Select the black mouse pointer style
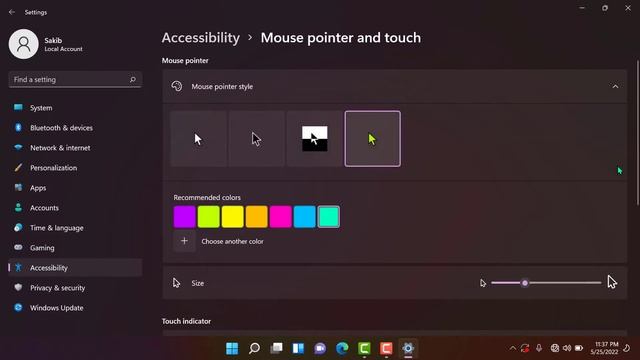 click(x=256, y=139)
